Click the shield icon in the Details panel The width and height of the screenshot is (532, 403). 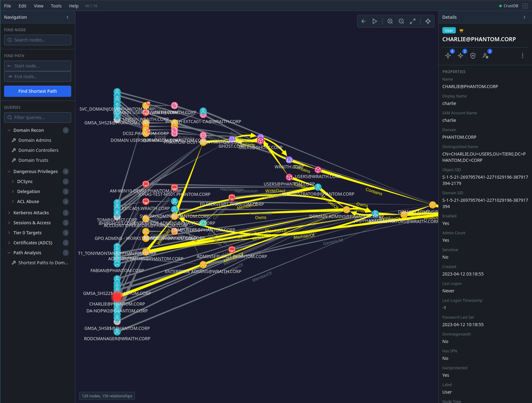coord(473,56)
